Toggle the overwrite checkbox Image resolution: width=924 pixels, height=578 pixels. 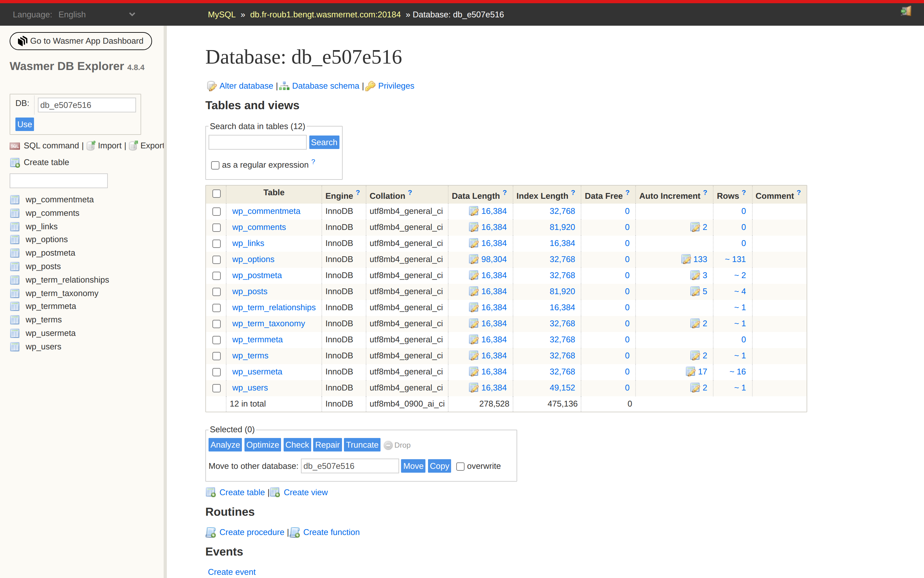click(460, 467)
